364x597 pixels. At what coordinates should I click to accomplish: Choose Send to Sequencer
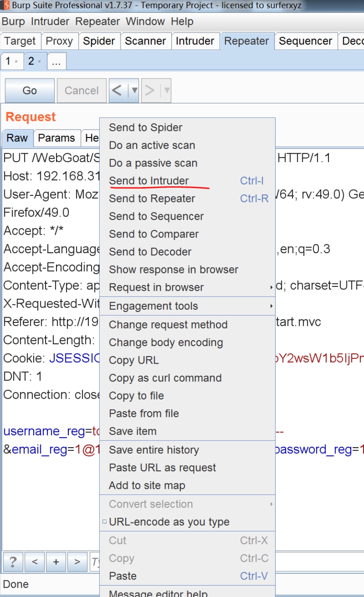(x=187, y=216)
